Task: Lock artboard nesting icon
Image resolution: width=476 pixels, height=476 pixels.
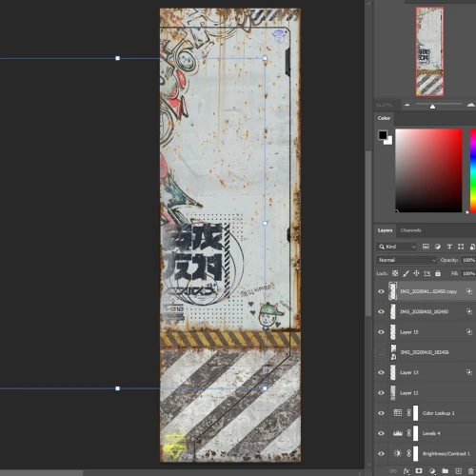Action: (427, 273)
